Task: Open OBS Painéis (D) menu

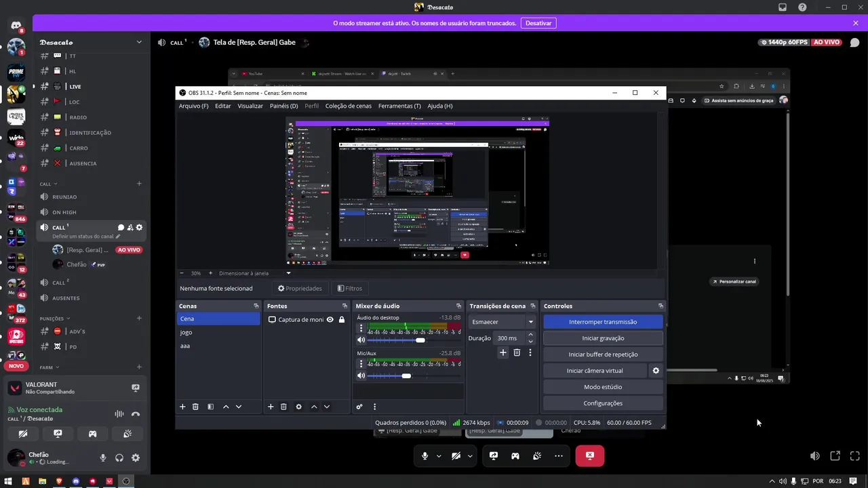Action: tap(283, 106)
